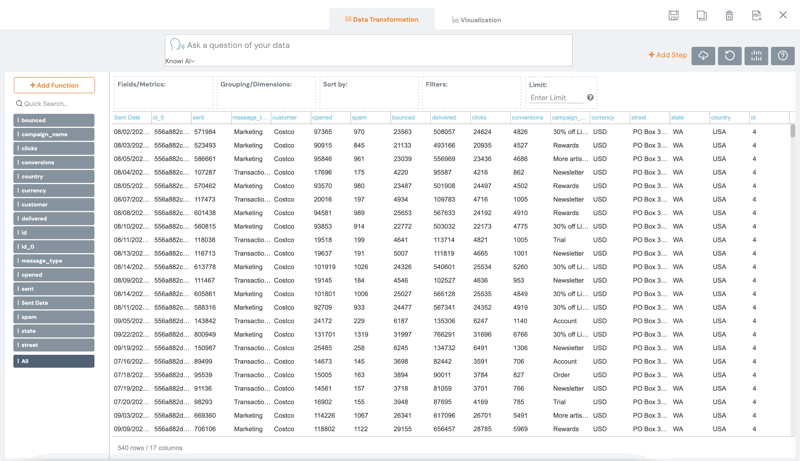Open the column chart settings button
Image resolution: width=800 pixels, height=461 pixels.
[756, 56]
